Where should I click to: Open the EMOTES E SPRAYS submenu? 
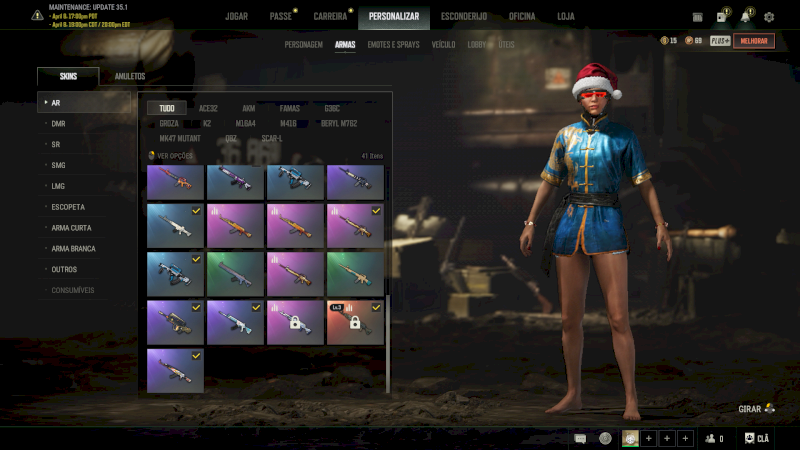(393, 44)
